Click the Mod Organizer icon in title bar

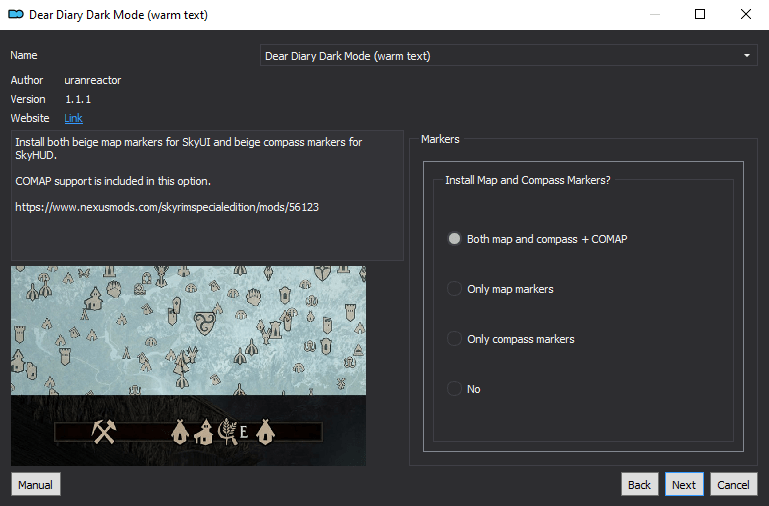(x=16, y=14)
